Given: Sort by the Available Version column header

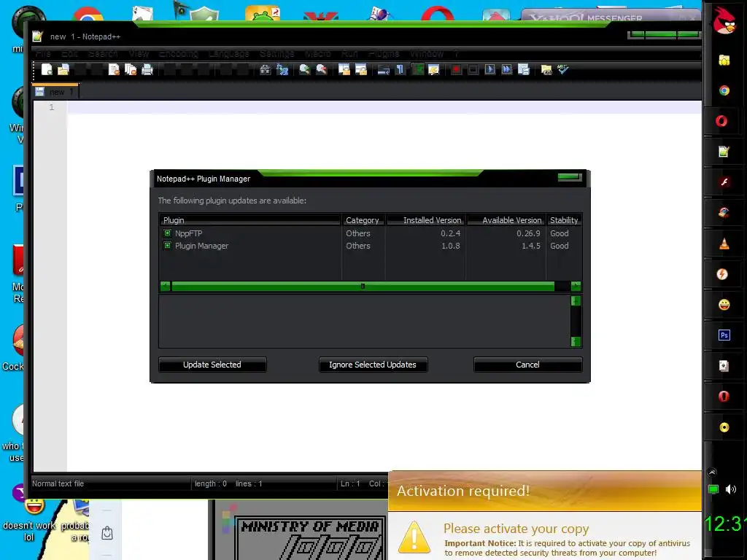Looking at the screenshot, I should [506, 220].
